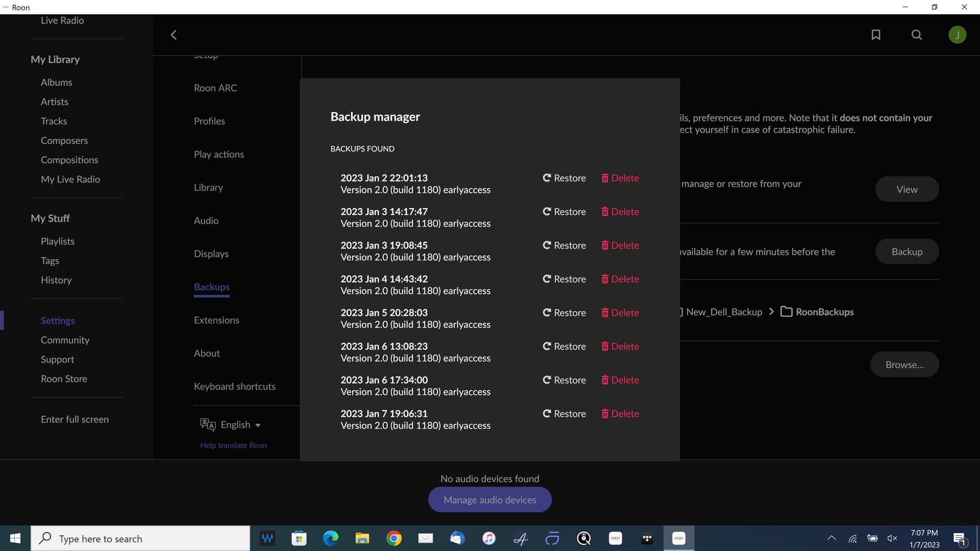Open the English language dropdown
The width and height of the screenshot is (980, 551).
tap(235, 424)
